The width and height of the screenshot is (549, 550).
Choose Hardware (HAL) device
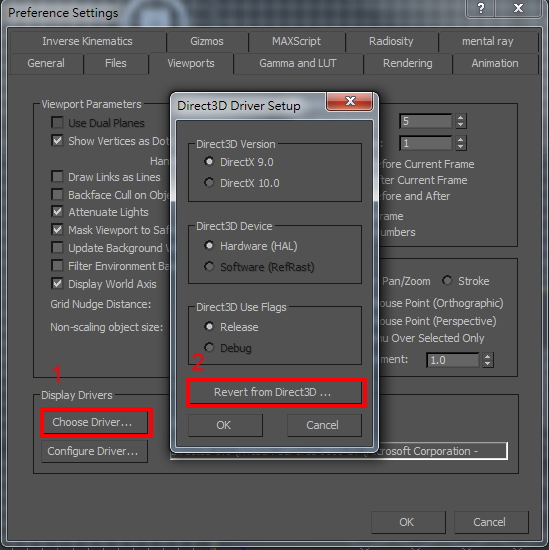(x=209, y=245)
